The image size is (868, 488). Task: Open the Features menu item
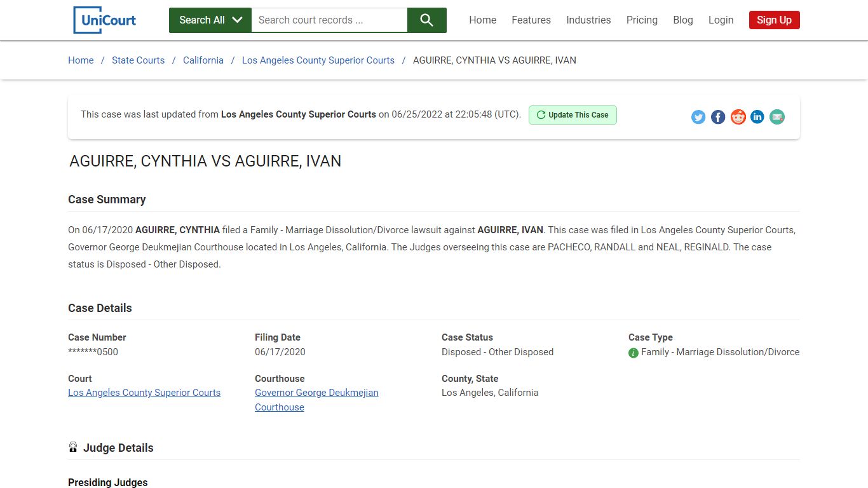point(531,20)
